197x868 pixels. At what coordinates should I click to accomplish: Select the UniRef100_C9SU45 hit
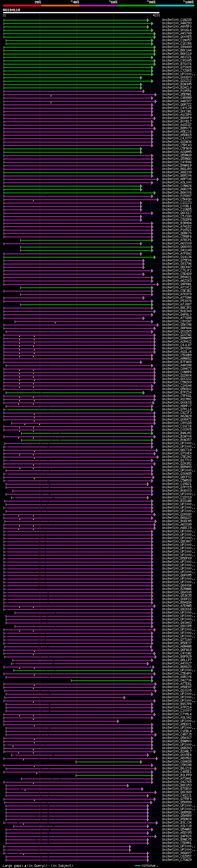click(177, 61)
